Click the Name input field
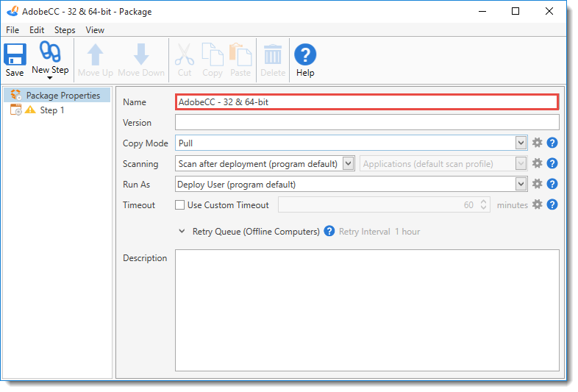This screenshot has height=392, width=578. pos(367,102)
